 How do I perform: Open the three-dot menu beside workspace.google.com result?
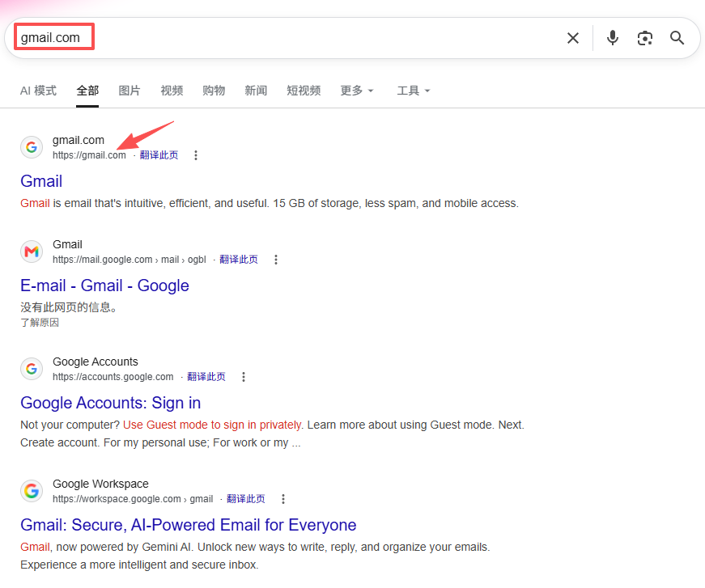283,499
